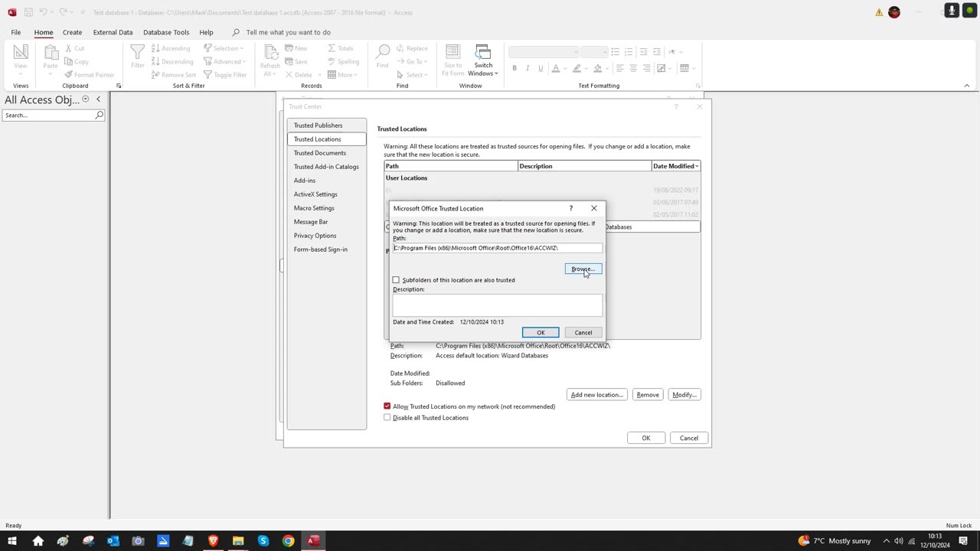Collapse the ribbon using the arrow

pos(966,86)
